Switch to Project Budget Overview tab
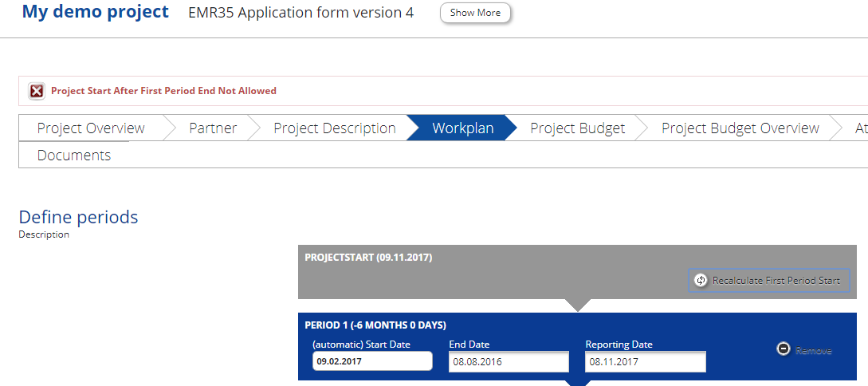The height and width of the screenshot is (386, 868). click(x=740, y=128)
